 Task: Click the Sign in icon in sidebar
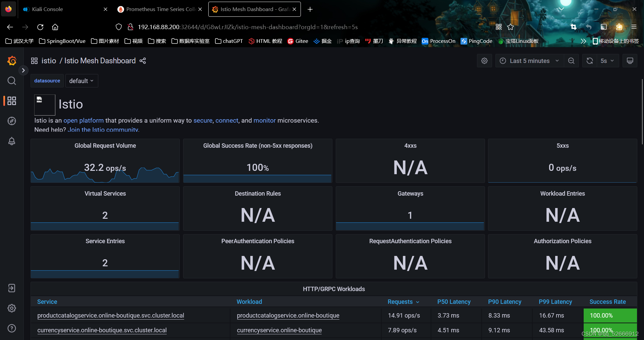tap(12, 288)
